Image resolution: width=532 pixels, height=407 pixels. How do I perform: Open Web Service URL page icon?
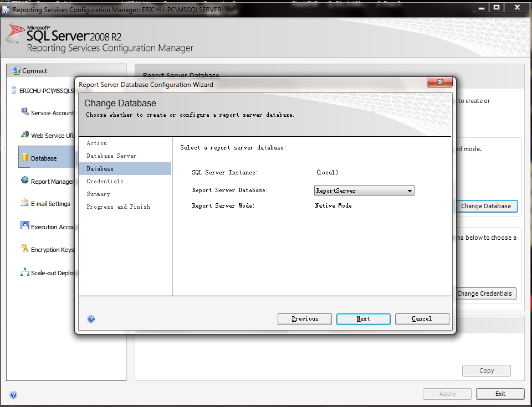[x=25, y=135]
